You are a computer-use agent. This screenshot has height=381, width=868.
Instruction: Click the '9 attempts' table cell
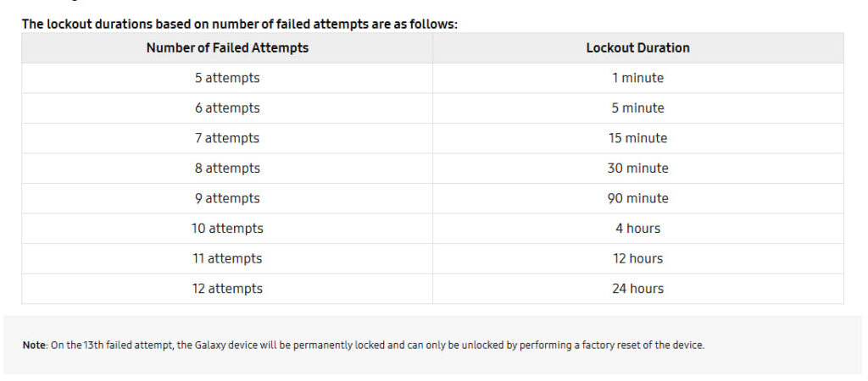(x=227, y=198)
